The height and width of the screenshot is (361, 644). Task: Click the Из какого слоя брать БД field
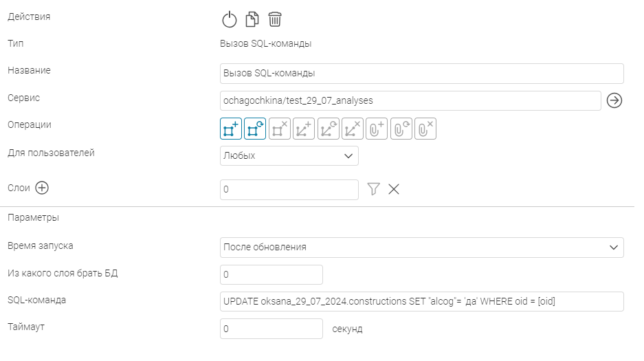[x=271, y=274]
